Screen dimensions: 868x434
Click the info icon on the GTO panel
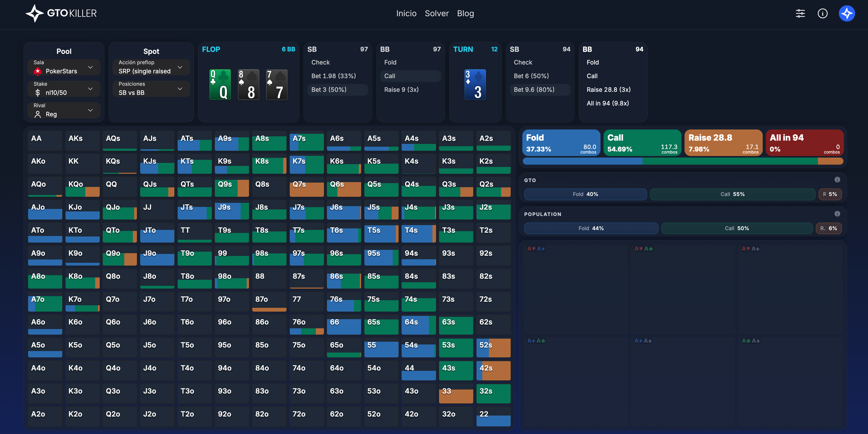coord(837,180)
